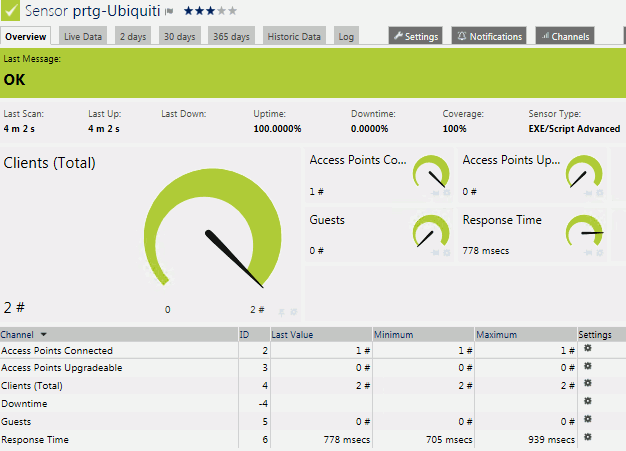Click the Response Time mini gauge
Screen dimensions: 626x451
point(584,231)
